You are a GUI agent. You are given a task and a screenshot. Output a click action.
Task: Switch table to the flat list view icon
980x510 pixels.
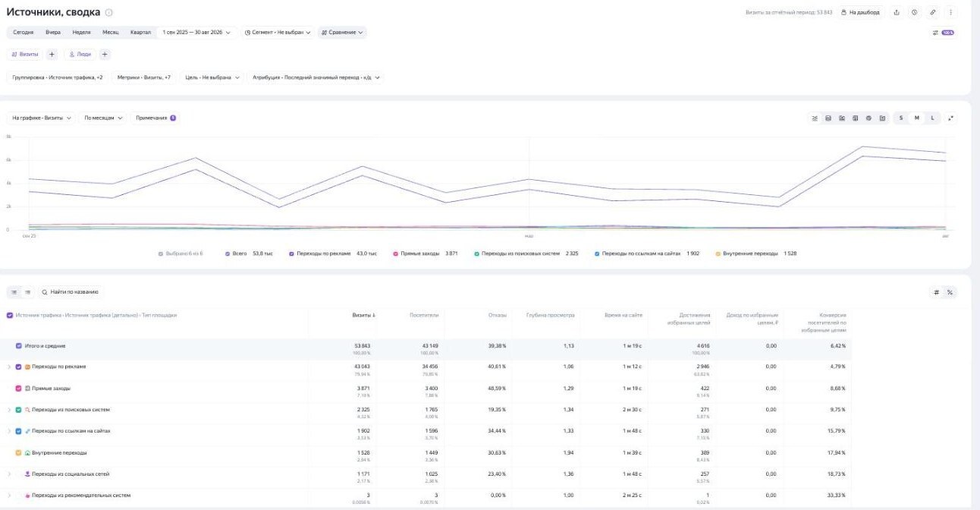tap(27, 292)
